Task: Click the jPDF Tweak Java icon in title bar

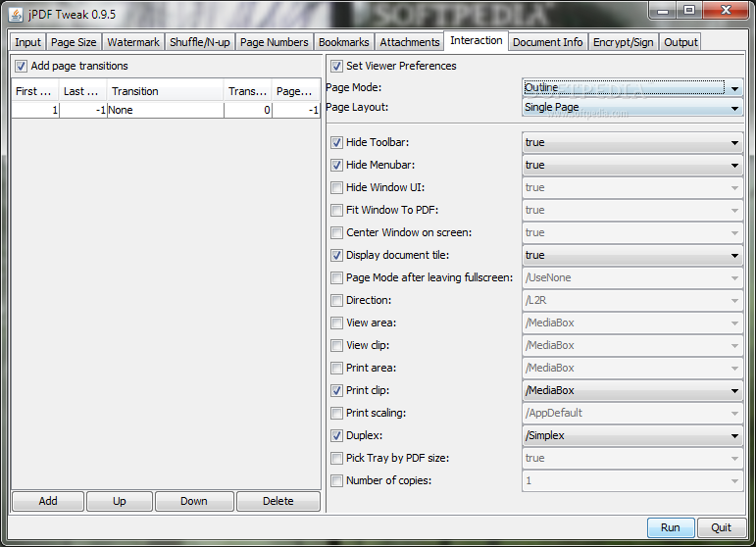Action: pyautogui.click(x=16, y=15)
